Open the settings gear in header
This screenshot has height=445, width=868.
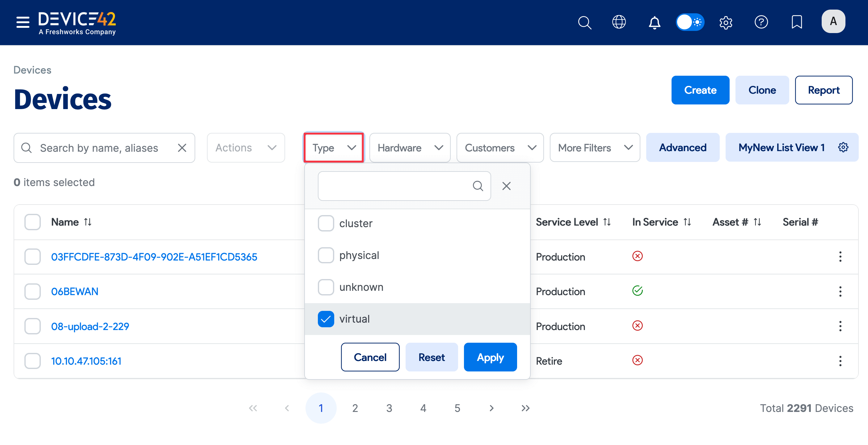coord(726,23)
